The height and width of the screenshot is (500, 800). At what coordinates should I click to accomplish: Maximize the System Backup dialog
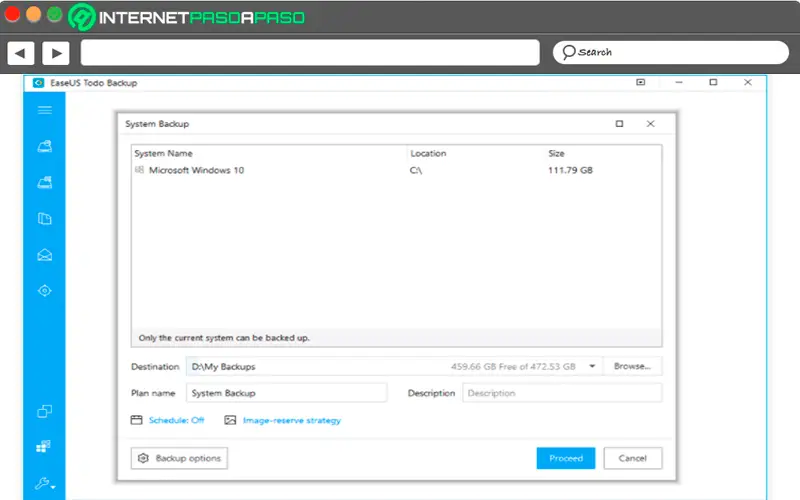tap(619, 123)
